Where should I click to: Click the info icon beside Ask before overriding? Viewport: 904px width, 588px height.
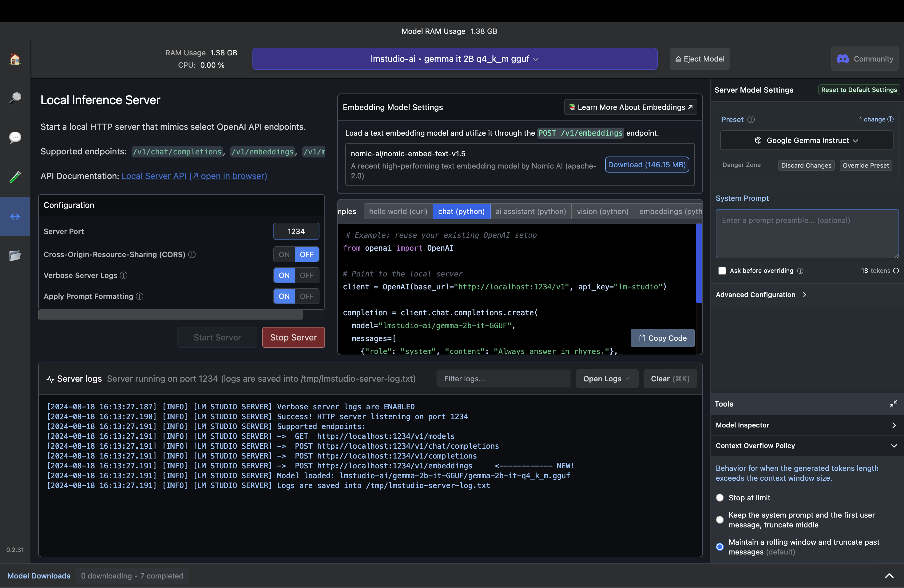[x=800, y=270]
